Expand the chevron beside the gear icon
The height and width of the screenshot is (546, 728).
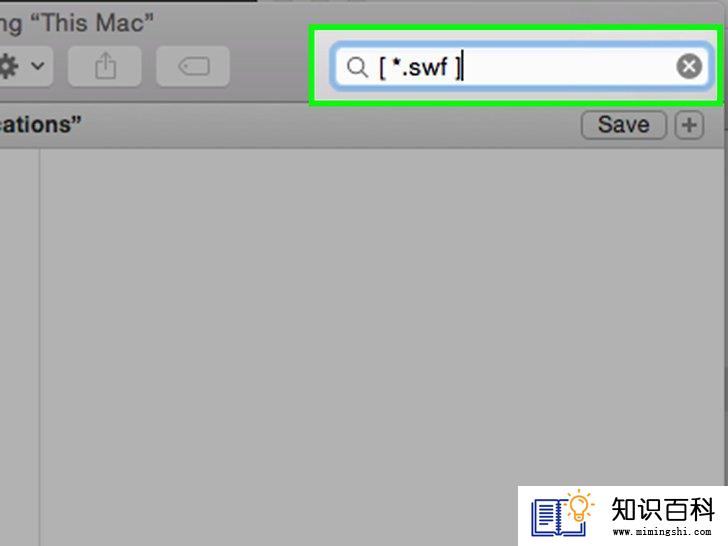point(38,65)
